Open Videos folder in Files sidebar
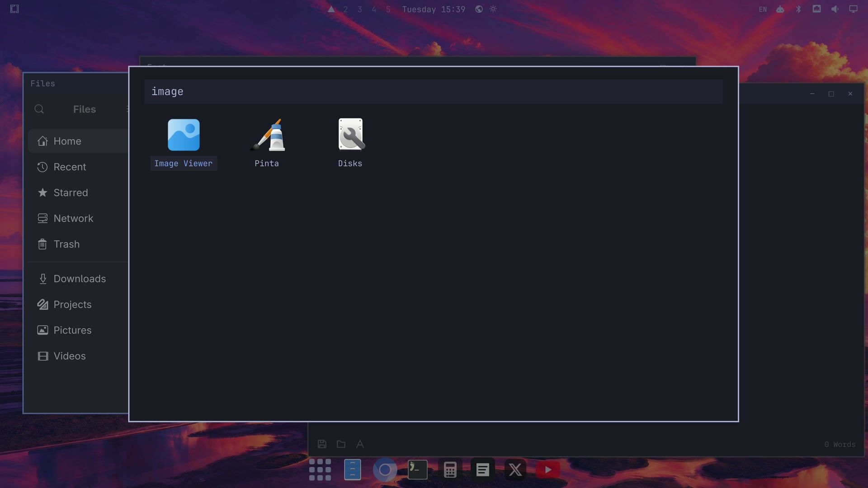868x488 pixels. pyautogui.click(x=78, y=356)
